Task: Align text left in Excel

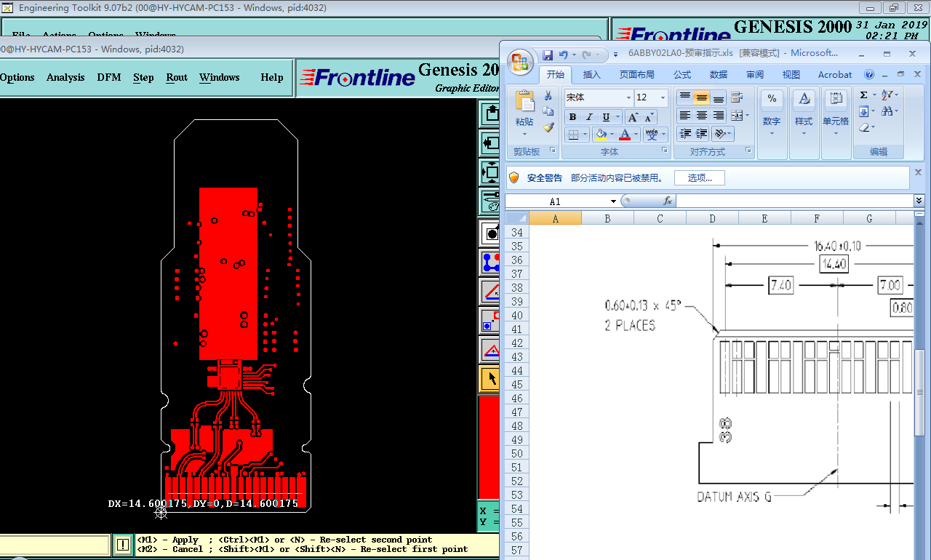Action: point(684,116)
